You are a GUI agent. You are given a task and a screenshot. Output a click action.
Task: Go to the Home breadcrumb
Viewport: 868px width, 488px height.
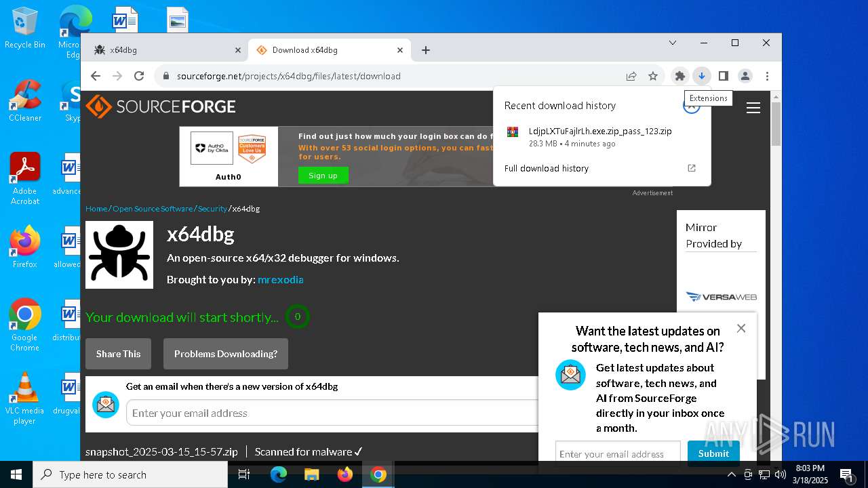(x=96, y=209)
